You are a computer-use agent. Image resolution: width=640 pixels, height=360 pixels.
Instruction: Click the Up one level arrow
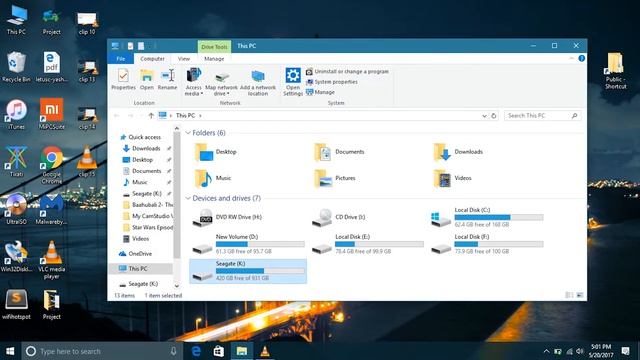point(151,116)
